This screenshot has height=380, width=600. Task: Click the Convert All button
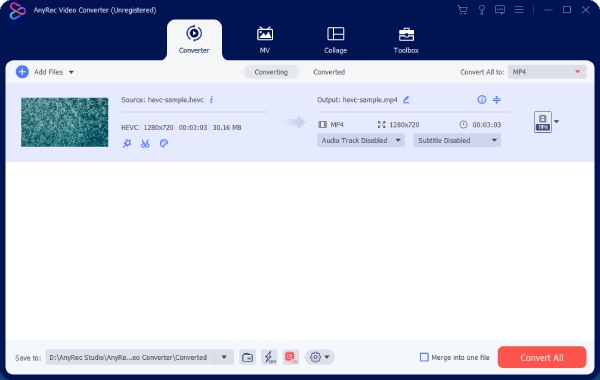click(x=542, y=357)
